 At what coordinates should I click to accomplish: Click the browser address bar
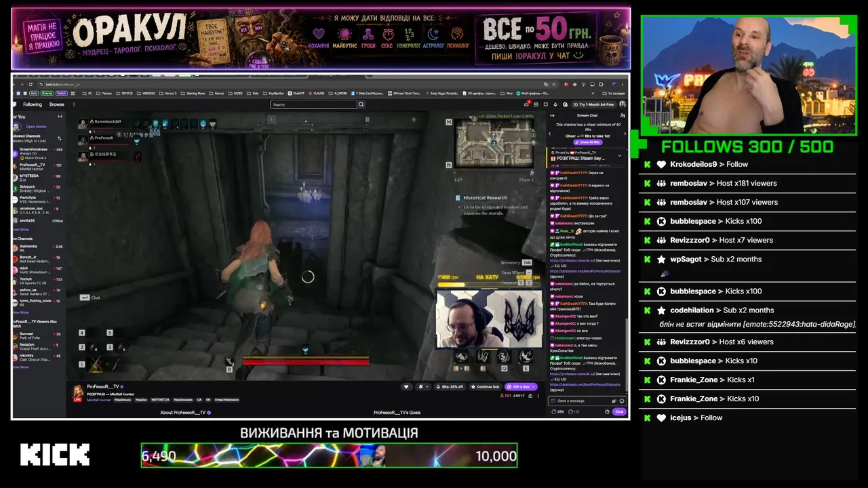(x=298, y=84)
